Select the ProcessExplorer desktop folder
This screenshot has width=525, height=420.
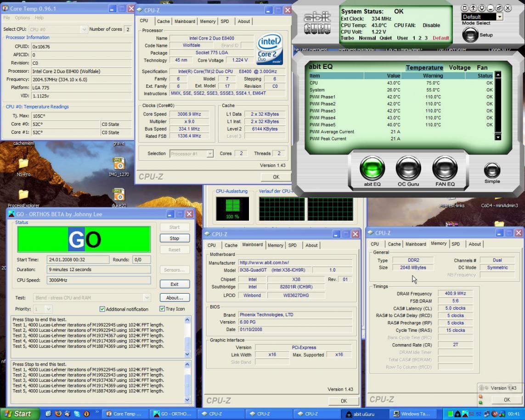click(x=23, y=198)
